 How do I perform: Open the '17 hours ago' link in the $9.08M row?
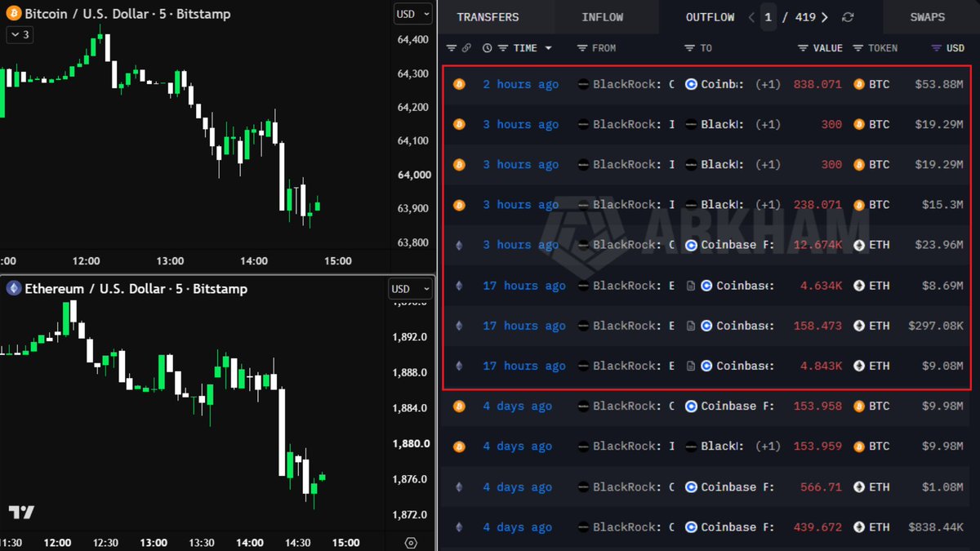pos(524,366)
